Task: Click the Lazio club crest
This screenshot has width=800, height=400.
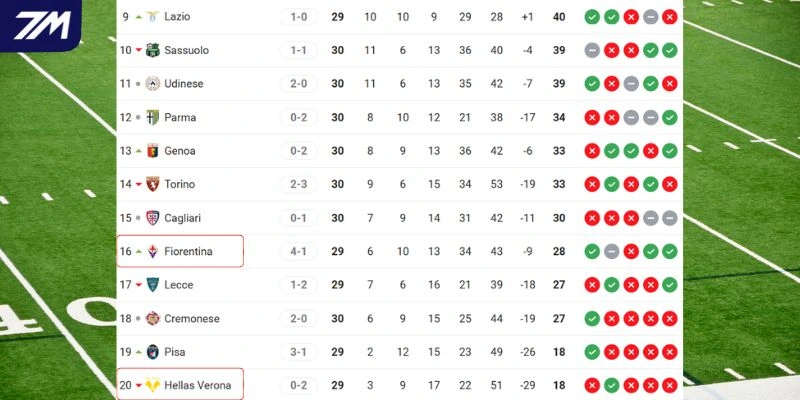Action: click(153, 17)
